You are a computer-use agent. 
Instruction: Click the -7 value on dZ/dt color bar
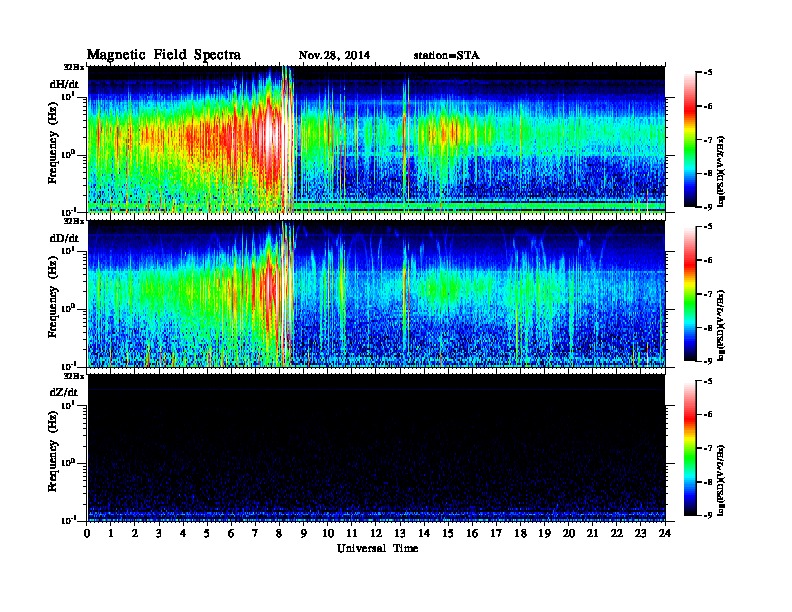point(708,448)
